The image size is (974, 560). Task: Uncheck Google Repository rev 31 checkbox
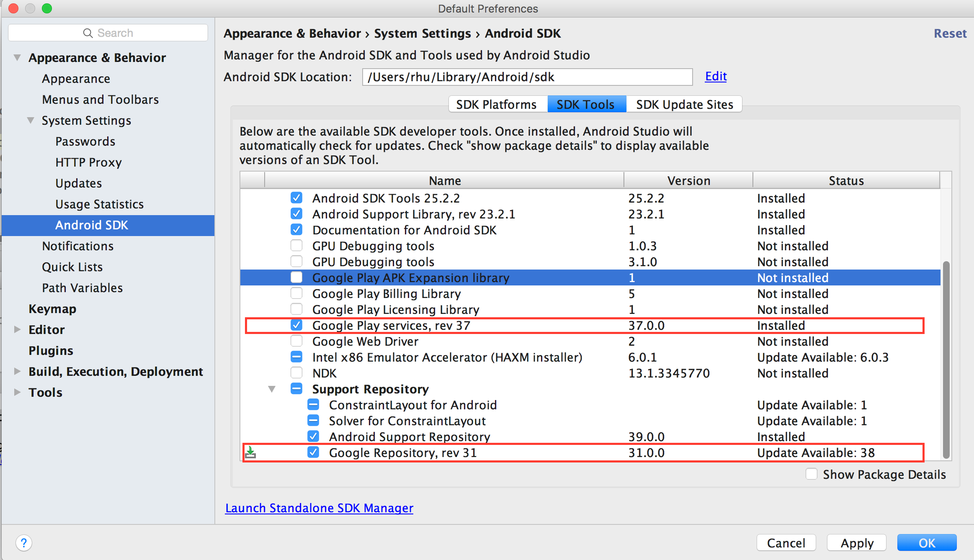coord(313,452)
